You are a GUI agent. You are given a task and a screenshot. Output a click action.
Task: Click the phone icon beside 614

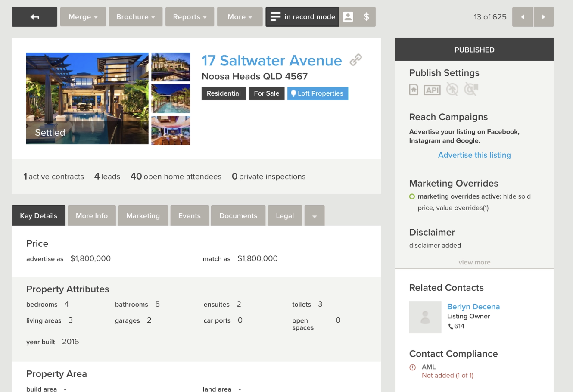(451, 327)
